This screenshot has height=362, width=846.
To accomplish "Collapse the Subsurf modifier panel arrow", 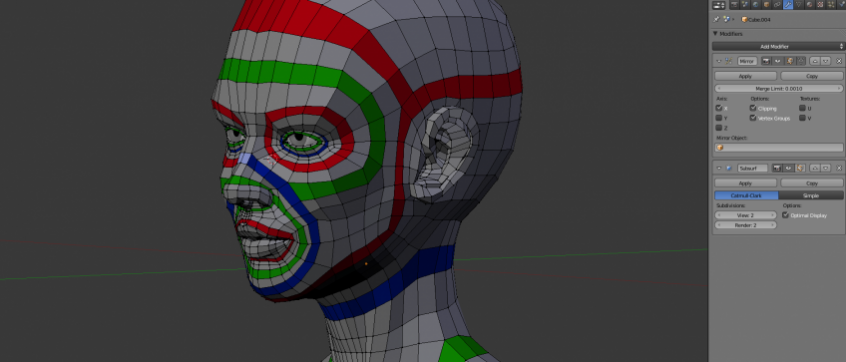I will (719, 168).
